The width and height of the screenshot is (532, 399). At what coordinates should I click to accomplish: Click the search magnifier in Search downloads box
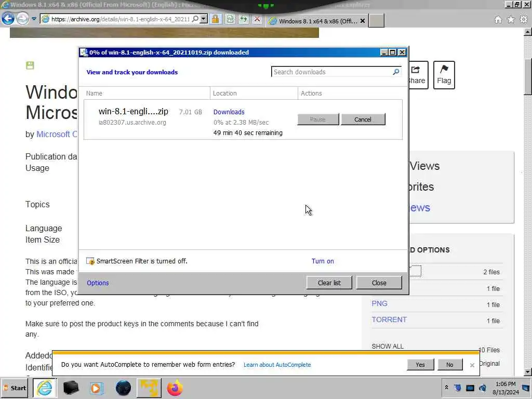tap(396, 72)
